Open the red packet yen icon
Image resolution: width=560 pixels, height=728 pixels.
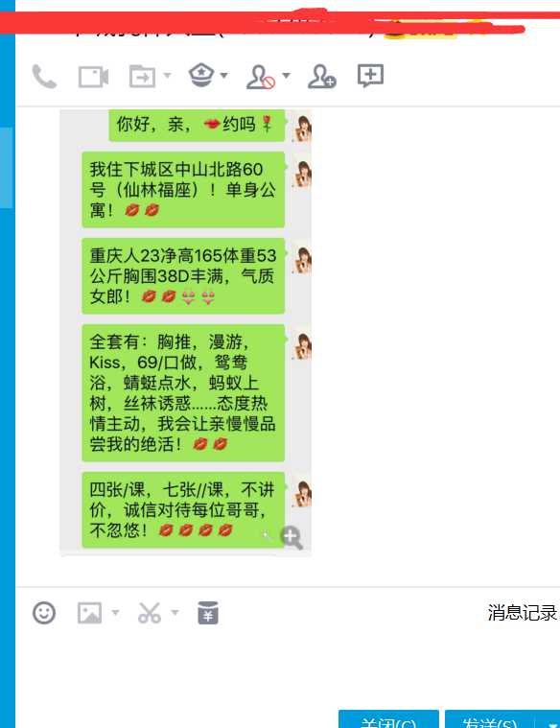pos(207,613)
